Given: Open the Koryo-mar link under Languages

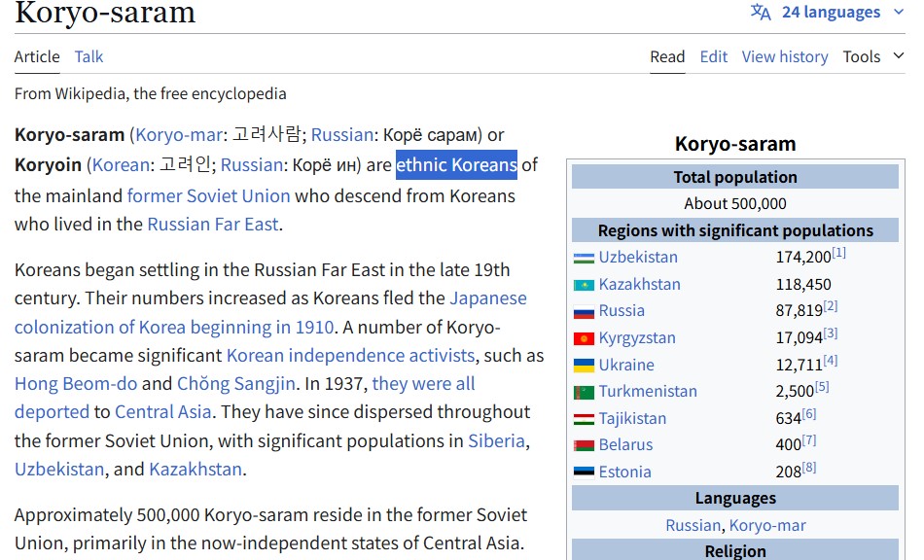Looking at the screenshot, I should (767, 525).
